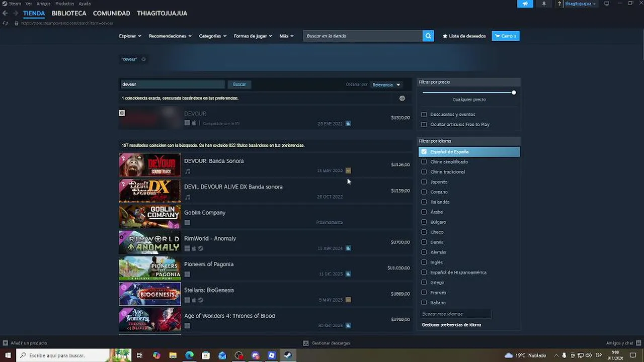Click the Buscar en la tienda field
Screen dimensions: 644x362
(363, 36)
